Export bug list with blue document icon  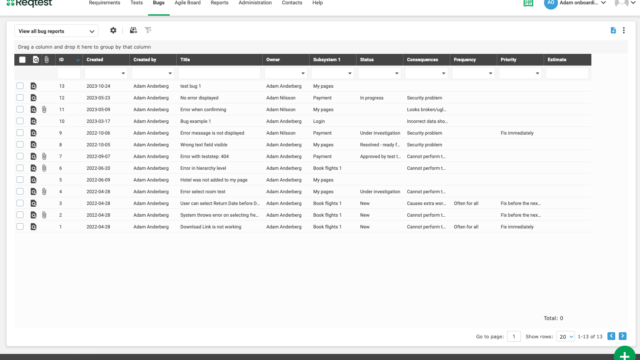click(x=613, y=30)
